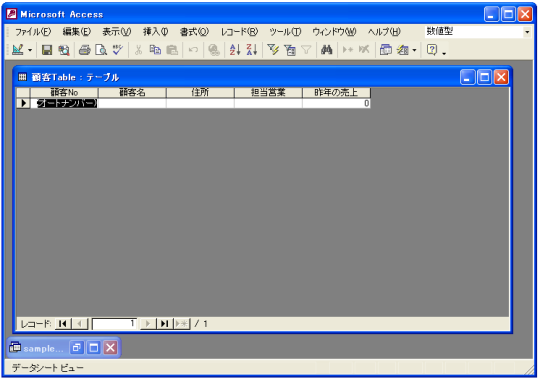
Task: Undo the last action
Action: click(193, 50)
